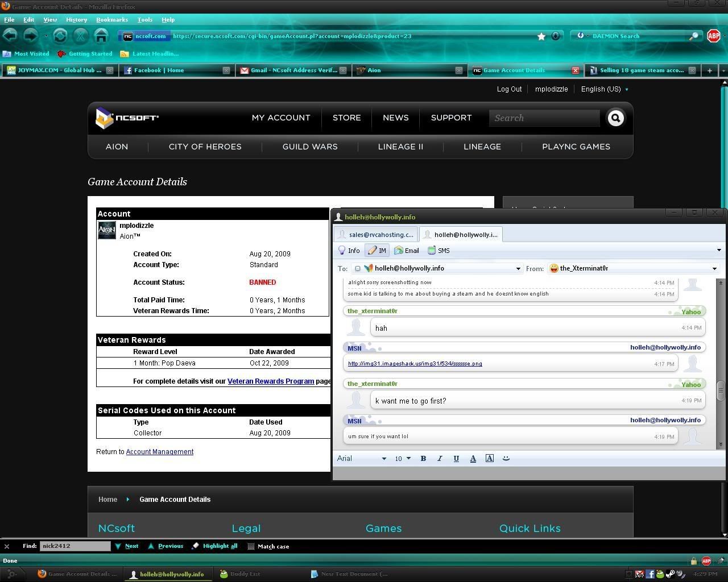Click the chat message input area

tap(528, 472)
